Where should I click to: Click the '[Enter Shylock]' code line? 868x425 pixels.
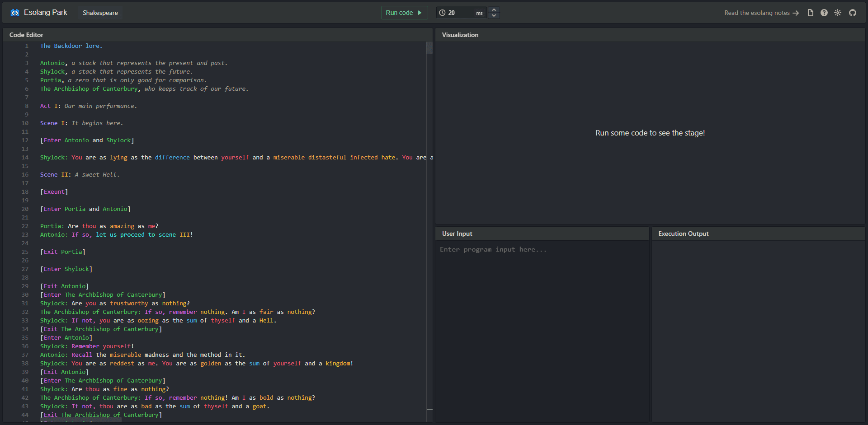[66, 269]
